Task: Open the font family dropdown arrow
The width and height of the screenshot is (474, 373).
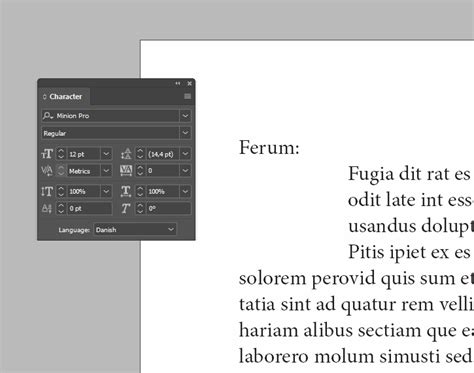Action: click(185, 116)
